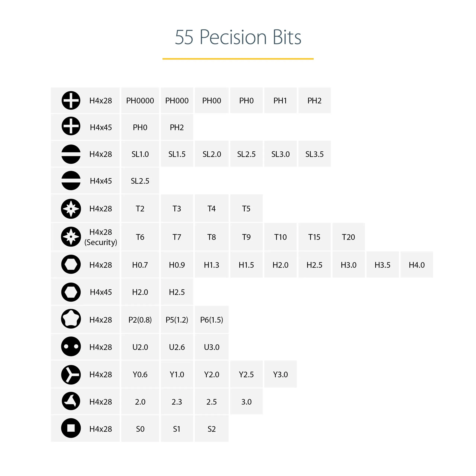Select the hex icon in the H4x45 row

point(71,292)
